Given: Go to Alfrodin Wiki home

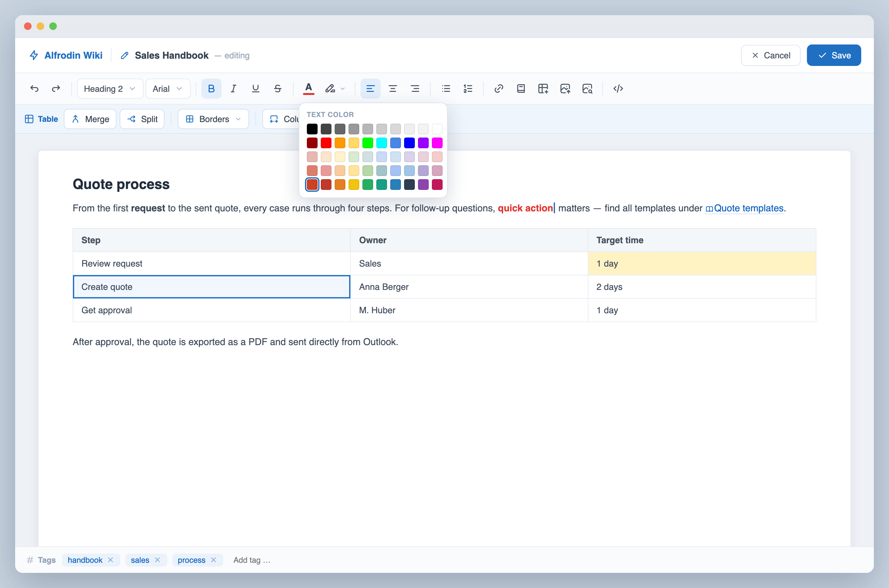Looking at the screenshot, I should [73, 55].
